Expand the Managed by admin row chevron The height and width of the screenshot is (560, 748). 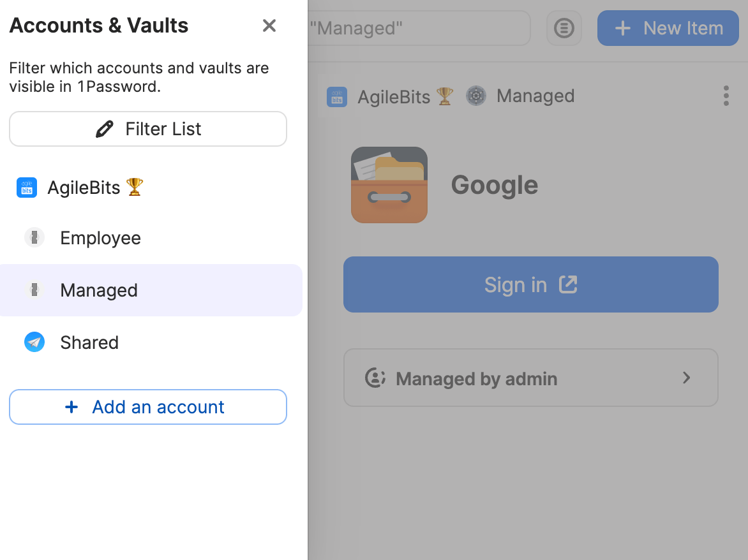(687, 378)
